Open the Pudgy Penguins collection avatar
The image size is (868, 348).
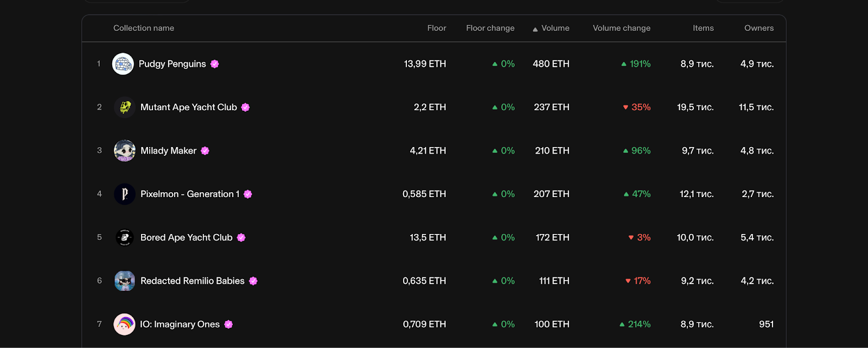pyautogui.click(x=123, y=64)
